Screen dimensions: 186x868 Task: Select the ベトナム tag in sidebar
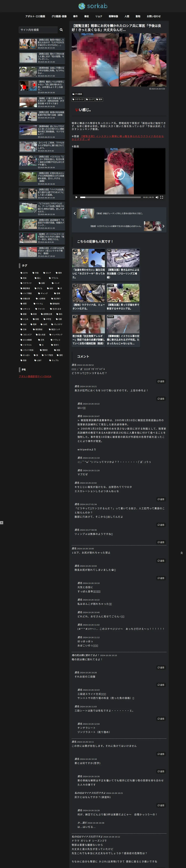39,304
